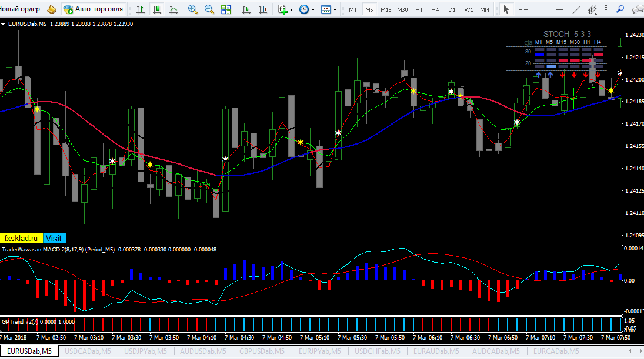Expand the periods dropdown arrow
This screenshot has height=359, width=644.
tap(313, 9)
